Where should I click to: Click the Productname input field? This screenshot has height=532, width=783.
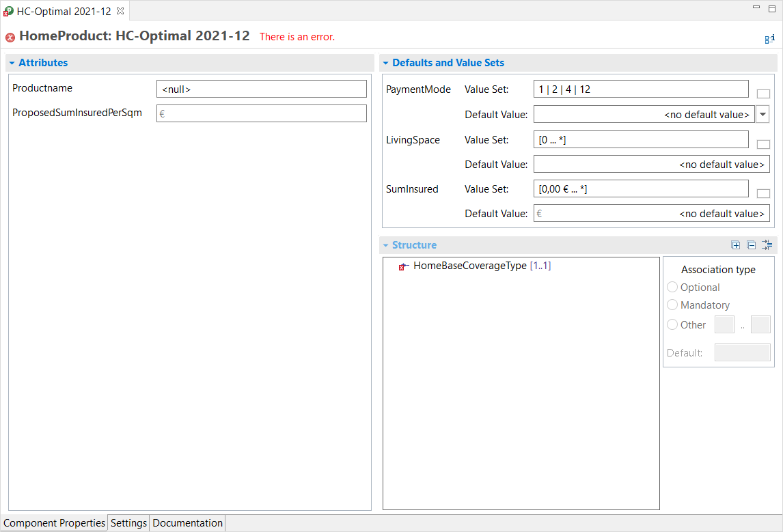pyautogui.click(x=261, y=89)
